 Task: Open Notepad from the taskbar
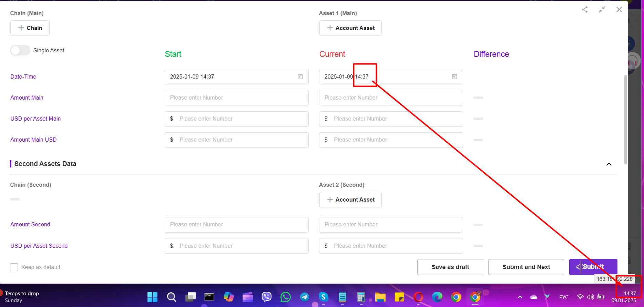pos(342,297)
